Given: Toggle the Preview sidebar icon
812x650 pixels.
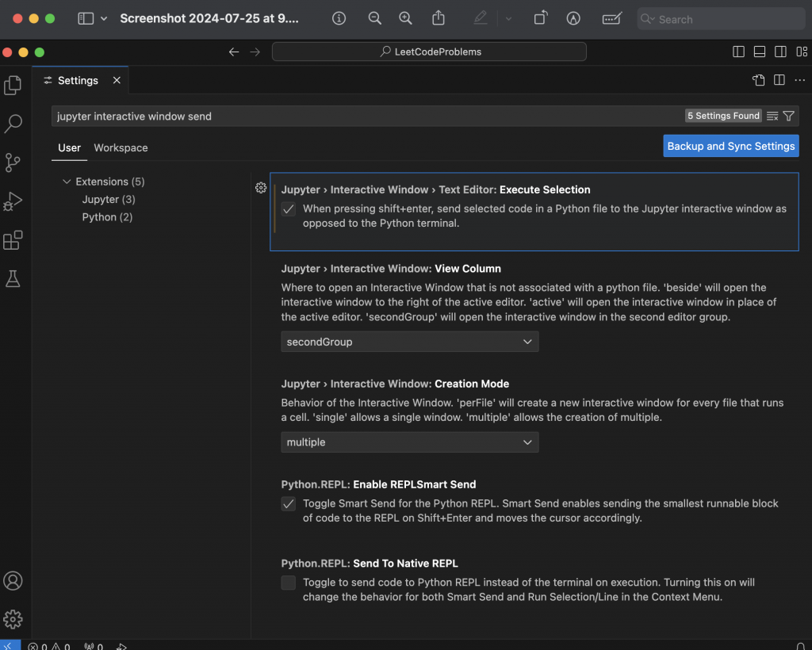Looking at the screenshot, I should (x=86, y=19).
